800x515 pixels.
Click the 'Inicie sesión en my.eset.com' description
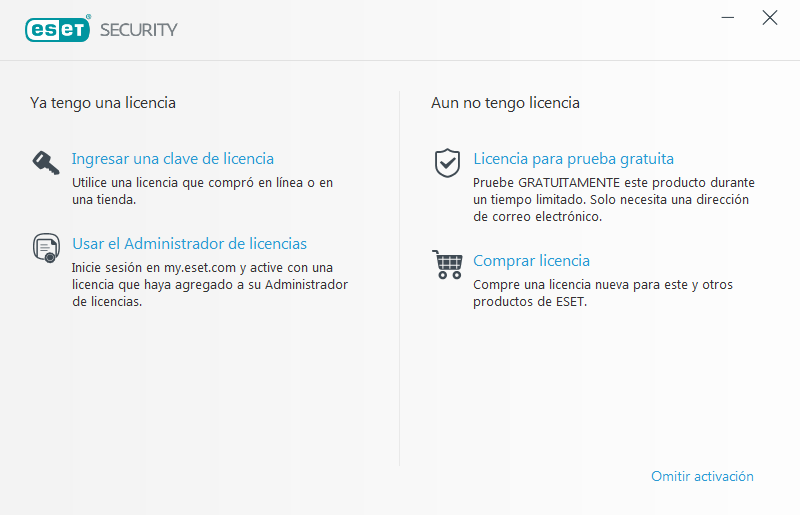coord(209,285)
